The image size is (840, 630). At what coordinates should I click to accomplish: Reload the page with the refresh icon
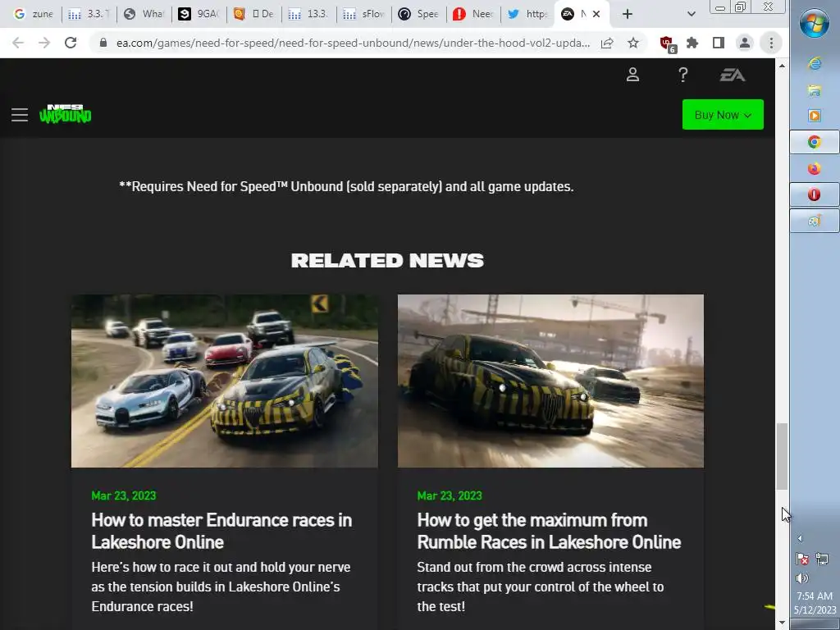[71, 43]
